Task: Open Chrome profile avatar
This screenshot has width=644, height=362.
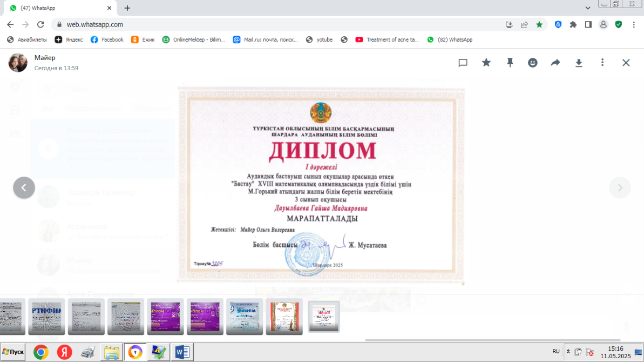Action: point(604,25)
